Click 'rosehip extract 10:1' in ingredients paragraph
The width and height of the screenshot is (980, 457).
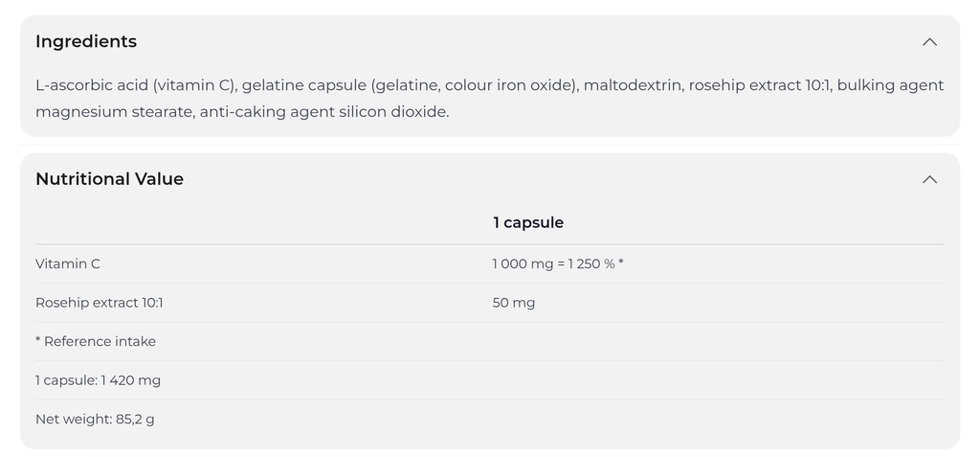click(x=759, y=85)
